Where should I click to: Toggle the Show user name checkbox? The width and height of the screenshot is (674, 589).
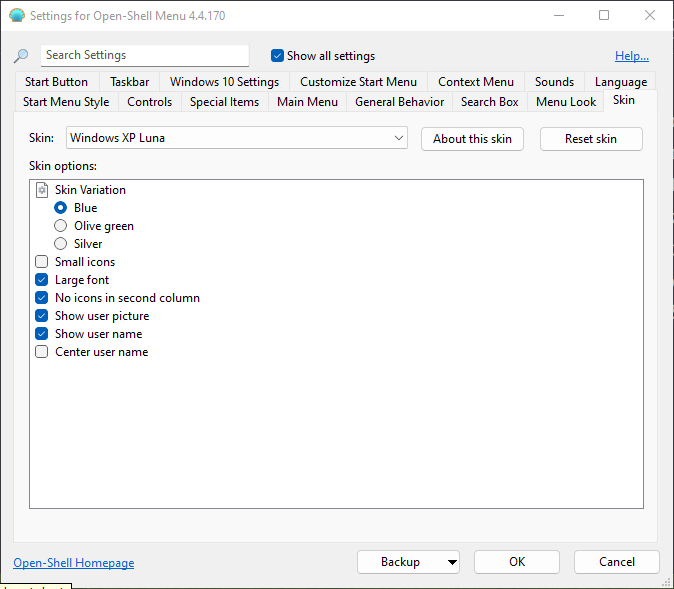[x=42, y=334]
